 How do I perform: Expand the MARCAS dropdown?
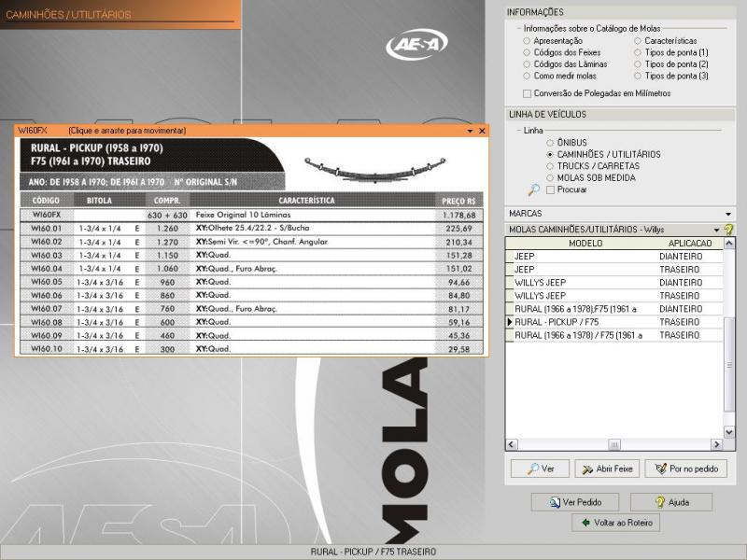coord(728,215)
